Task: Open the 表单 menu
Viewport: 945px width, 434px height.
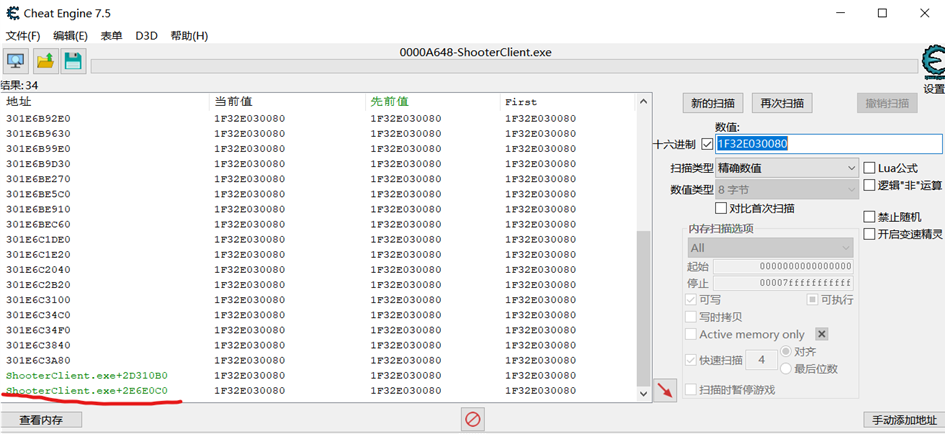Action: [x=111, y=36]
